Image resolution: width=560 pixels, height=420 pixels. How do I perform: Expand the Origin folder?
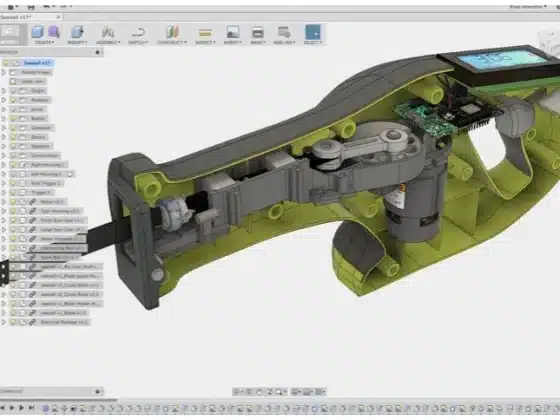[4, 91]
